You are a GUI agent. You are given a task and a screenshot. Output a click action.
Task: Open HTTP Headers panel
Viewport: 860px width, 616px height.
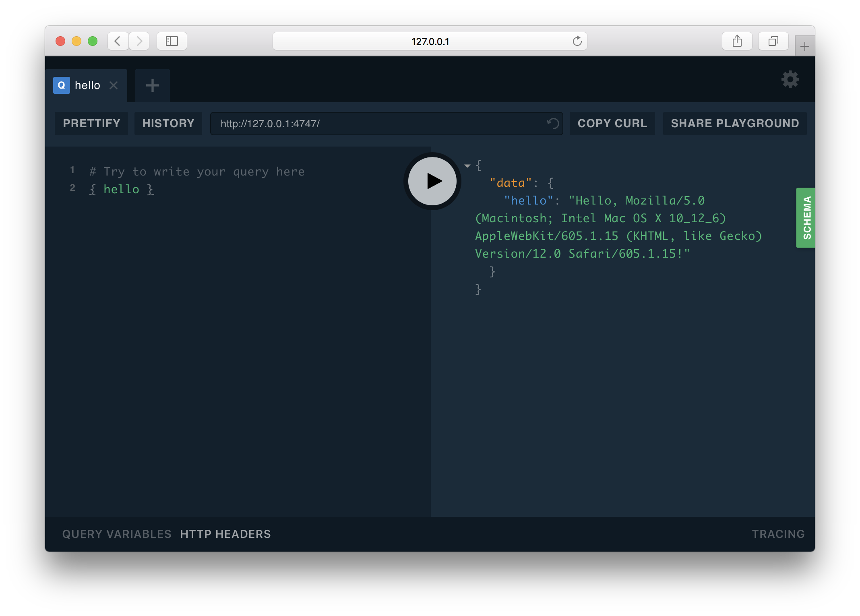tap(225, 534)
